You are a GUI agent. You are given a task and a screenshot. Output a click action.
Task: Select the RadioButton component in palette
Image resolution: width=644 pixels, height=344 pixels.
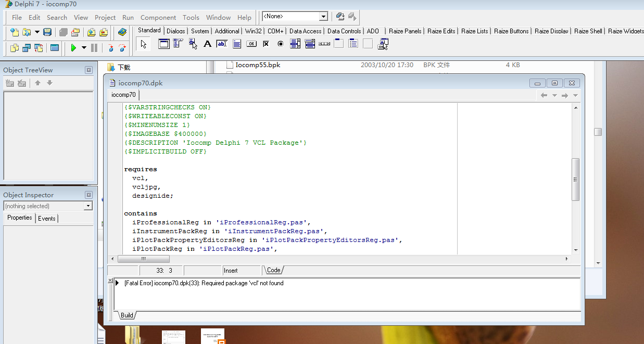[x=281, y=44]
